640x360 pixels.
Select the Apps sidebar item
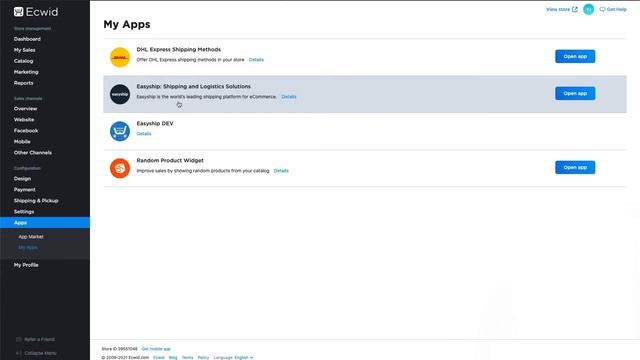(45, 222)
